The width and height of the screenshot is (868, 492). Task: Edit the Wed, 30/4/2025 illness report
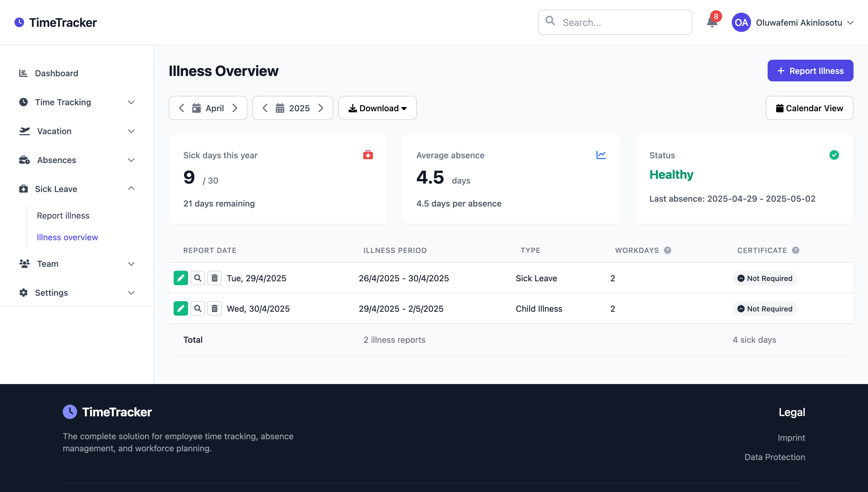(181, 308)
